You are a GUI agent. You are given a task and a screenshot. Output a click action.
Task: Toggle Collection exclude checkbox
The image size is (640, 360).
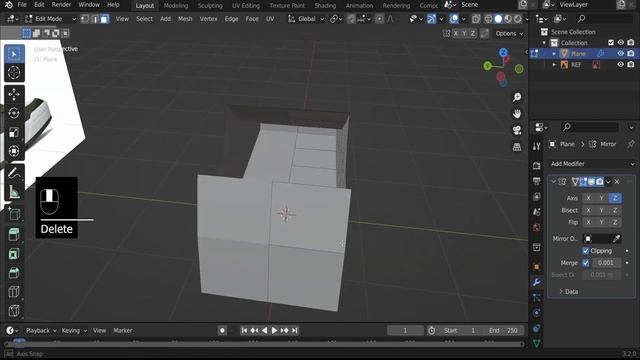click(x=611, y=42)
